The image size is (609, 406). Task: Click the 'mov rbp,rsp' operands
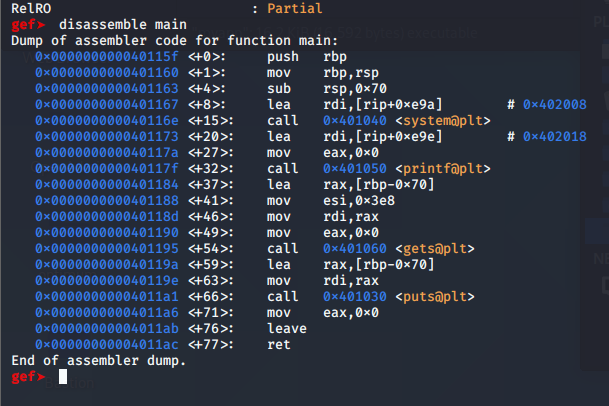pyautogui.click(x=351, y=72)
